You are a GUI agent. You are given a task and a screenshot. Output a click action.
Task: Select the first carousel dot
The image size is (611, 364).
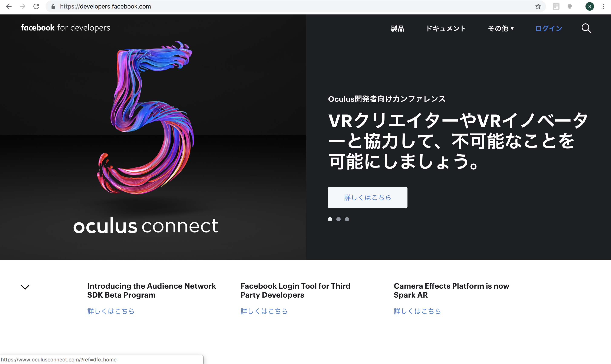point(330,219)
